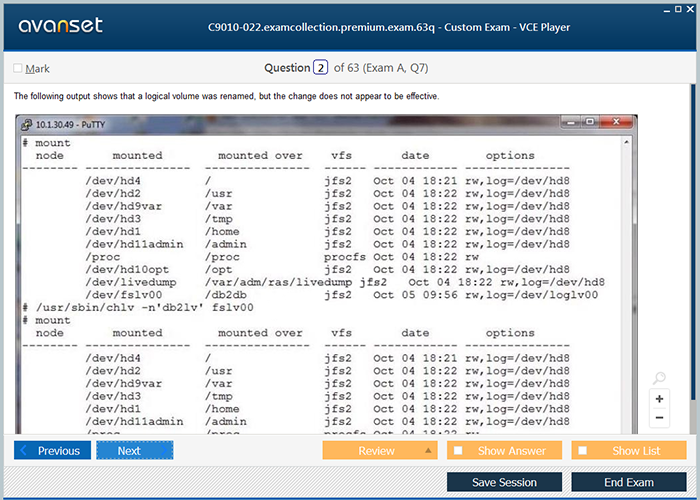Click the left arrow on Previous button
700x500 pixels.
coord(25,451)
